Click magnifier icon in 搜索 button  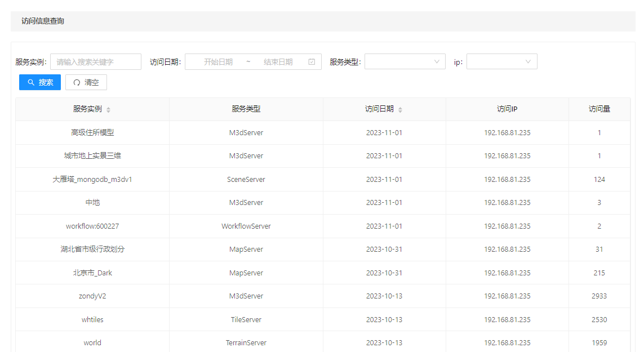pos(31,82)
